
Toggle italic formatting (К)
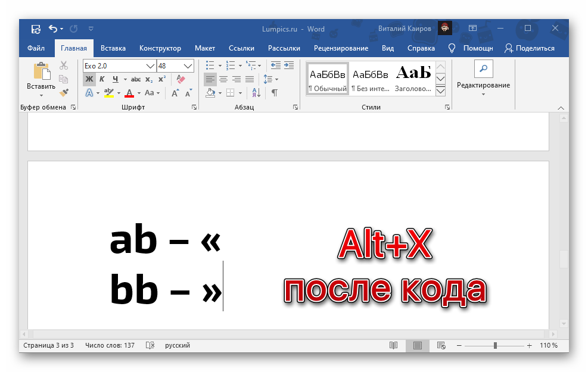click(x=102, y=79)
